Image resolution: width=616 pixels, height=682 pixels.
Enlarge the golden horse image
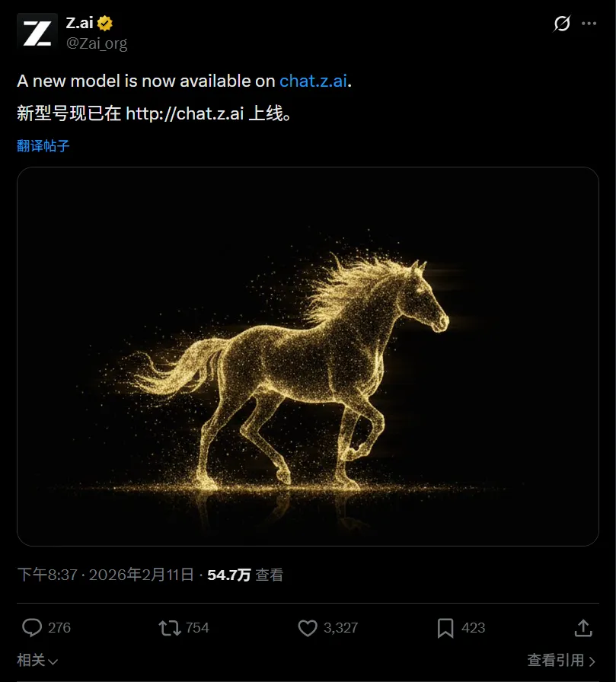click(308, 357)
